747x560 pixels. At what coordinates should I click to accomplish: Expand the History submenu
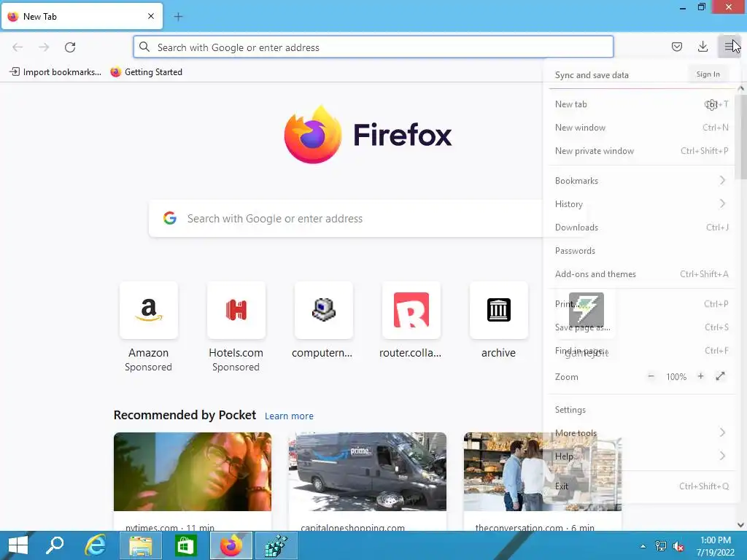pyautogui.click(x=640, y=204)
